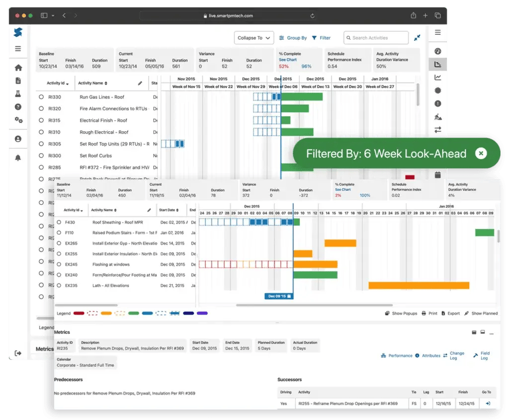Select the Gantt chart icon in right panel
This screenshot has height=420, width=509.
(x=437, y=64)
